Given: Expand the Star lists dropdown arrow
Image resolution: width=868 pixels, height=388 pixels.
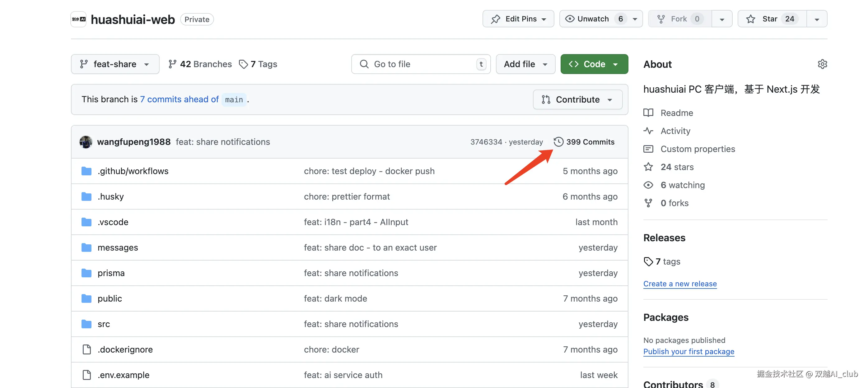Looking at the screenshot, I should pyautogui.click(x=817, y=19).
